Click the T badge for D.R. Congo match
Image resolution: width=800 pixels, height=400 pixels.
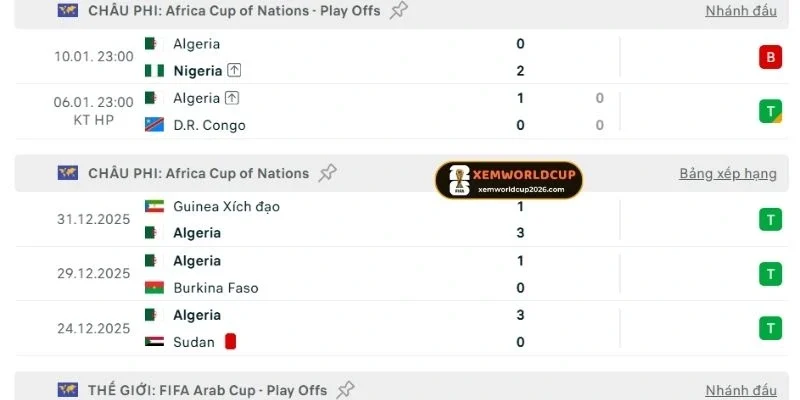click(x=770, y=111)
